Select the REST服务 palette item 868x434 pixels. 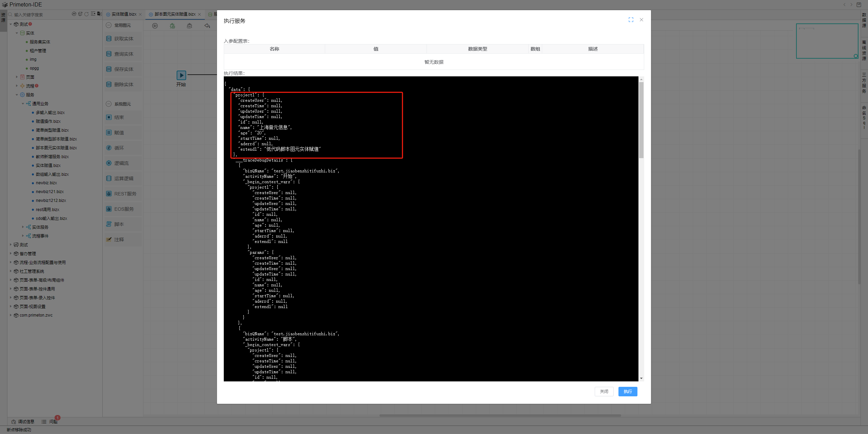[x=125, y=194]
